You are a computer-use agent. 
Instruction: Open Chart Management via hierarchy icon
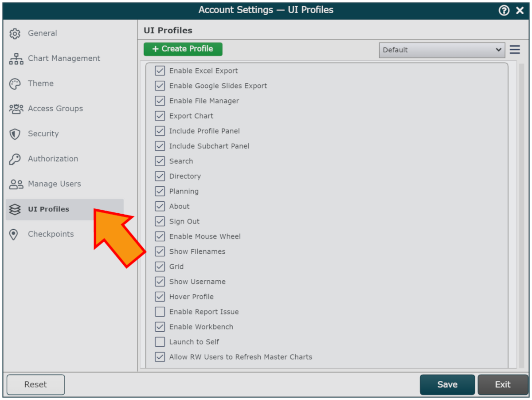point(16,59)
